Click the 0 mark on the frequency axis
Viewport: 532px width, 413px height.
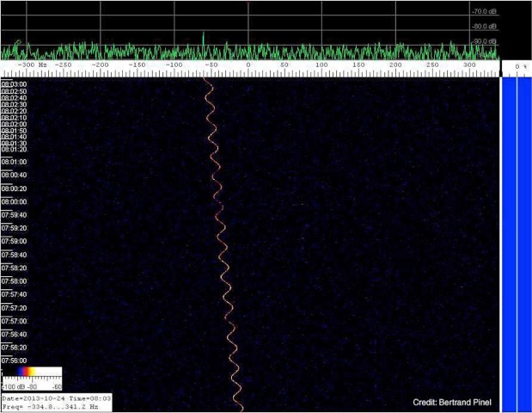click(x=248, y=65)
